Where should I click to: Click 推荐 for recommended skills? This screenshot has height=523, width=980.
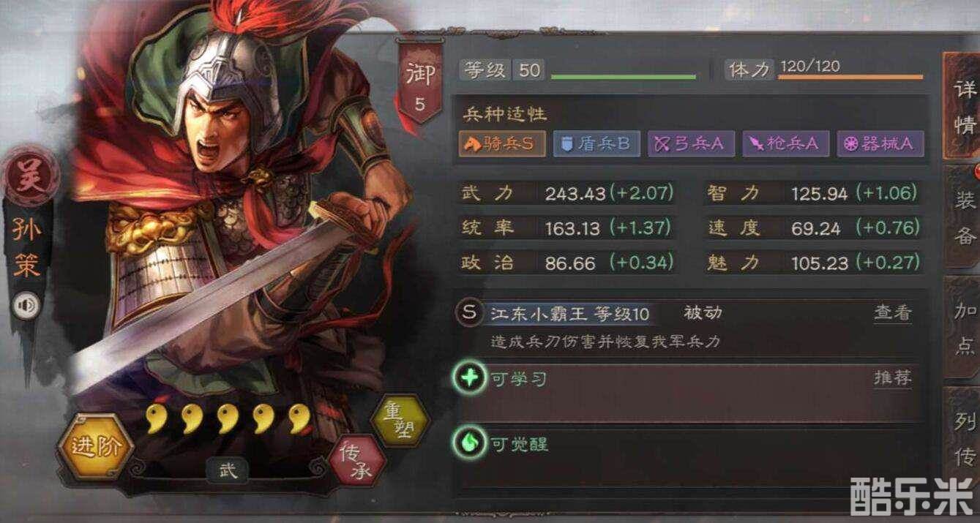coord(893,378)
